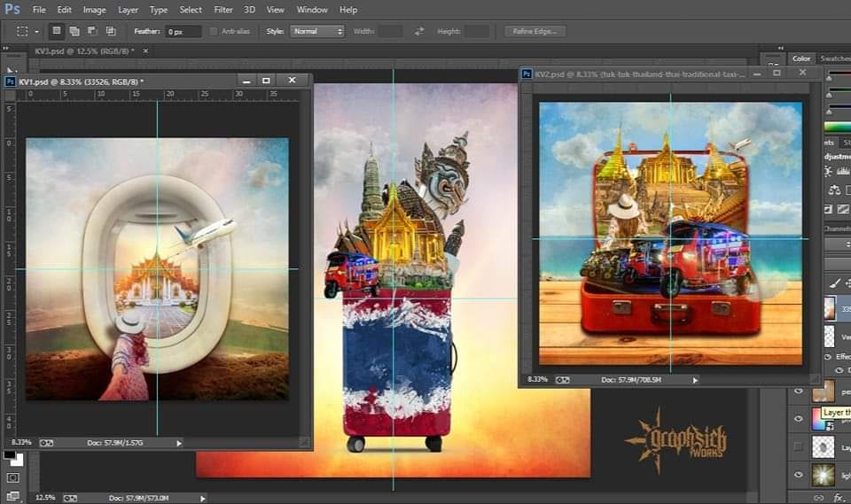Image resolution: width=851 pixels, height=504 pixels.
Task: Click the New selection mode icon
Action: click(57, 31)
